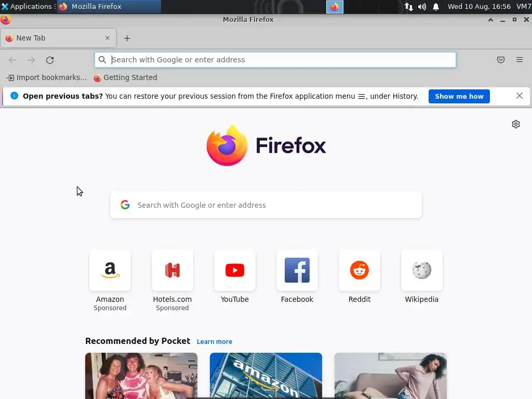
Task: Close the New Tab tab
Action: pyautogui.click(x=108, y=38)
